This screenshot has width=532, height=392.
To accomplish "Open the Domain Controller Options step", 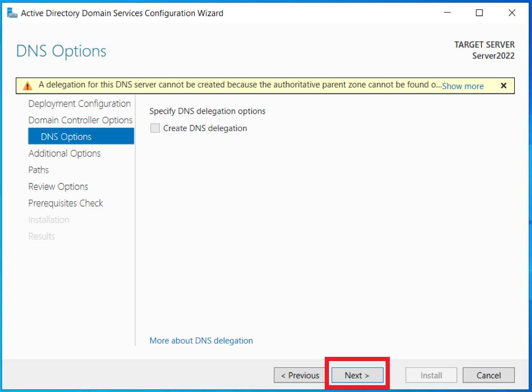I will [x=80, y=120].
